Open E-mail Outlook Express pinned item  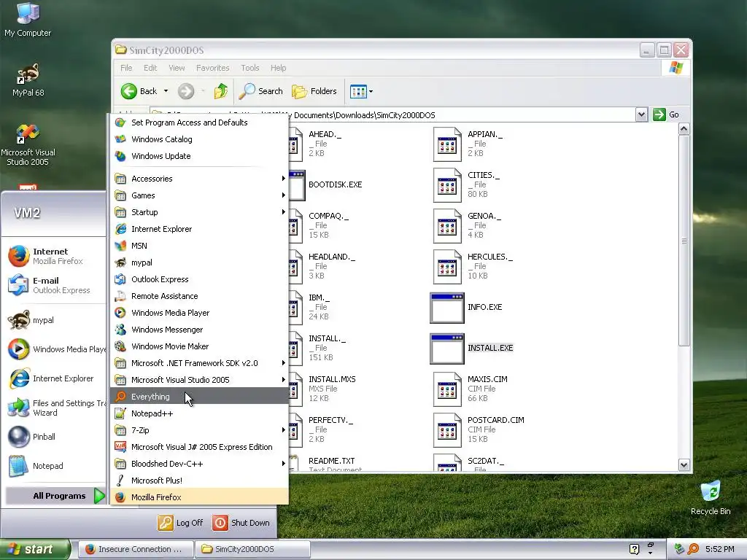point(55,285)
